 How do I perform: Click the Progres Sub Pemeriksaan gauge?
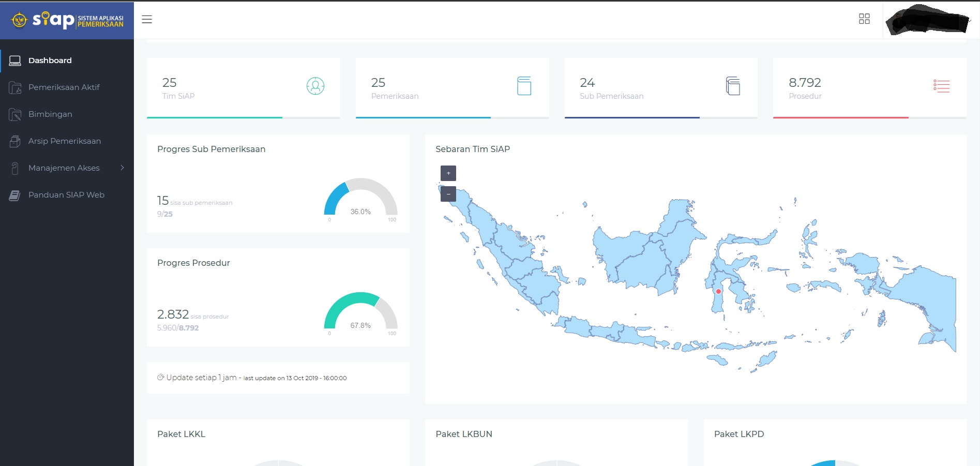coord(360,198)
